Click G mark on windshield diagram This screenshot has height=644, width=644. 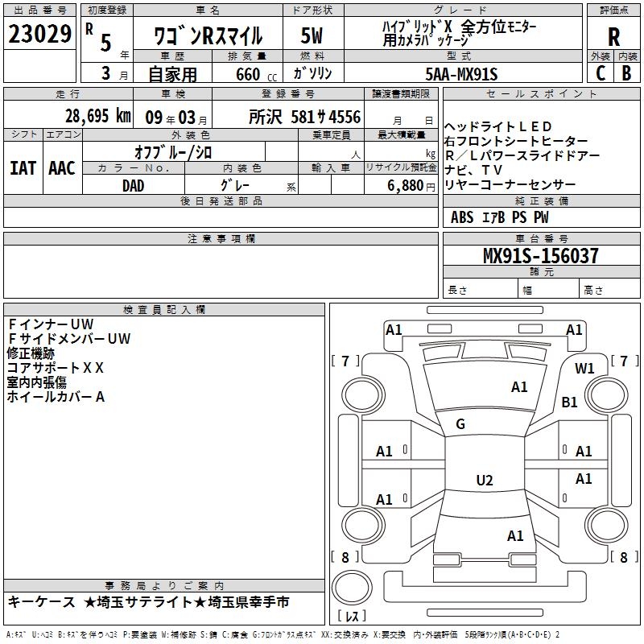click(x=460, y=424)
